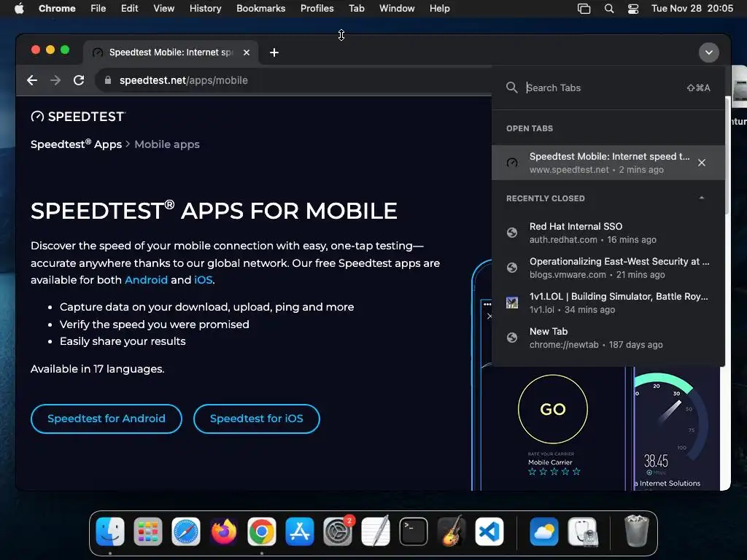The height and width of the screenshot is (560, 747).
Task: Open Terminal from the dock
Action: pyautogui.click(x=413, y=532)
